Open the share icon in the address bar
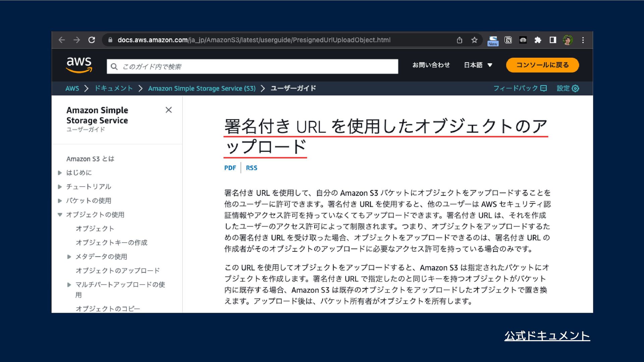Screen dimensions: 644x362 pyautogui.click(x=460, y=40)
